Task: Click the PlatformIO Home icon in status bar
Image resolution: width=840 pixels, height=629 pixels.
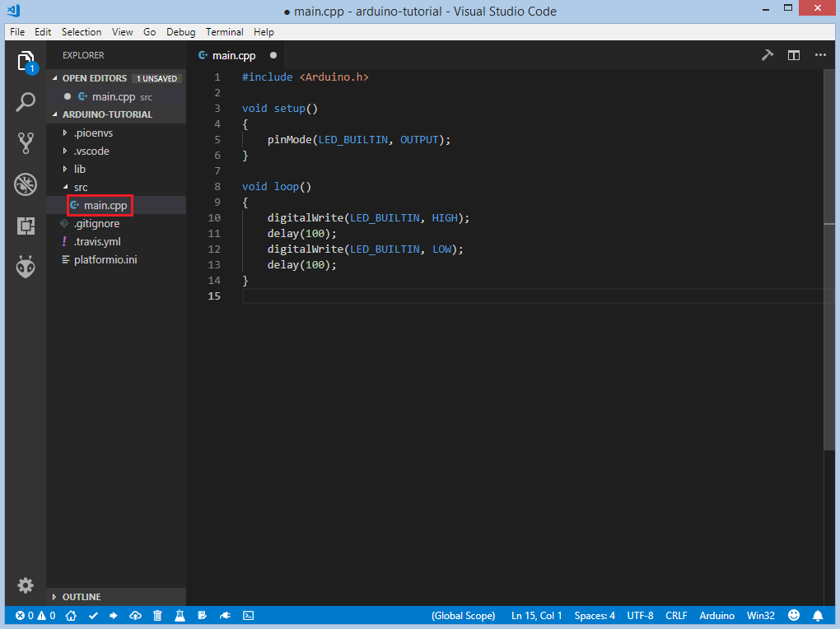Action: coord(71,616)
